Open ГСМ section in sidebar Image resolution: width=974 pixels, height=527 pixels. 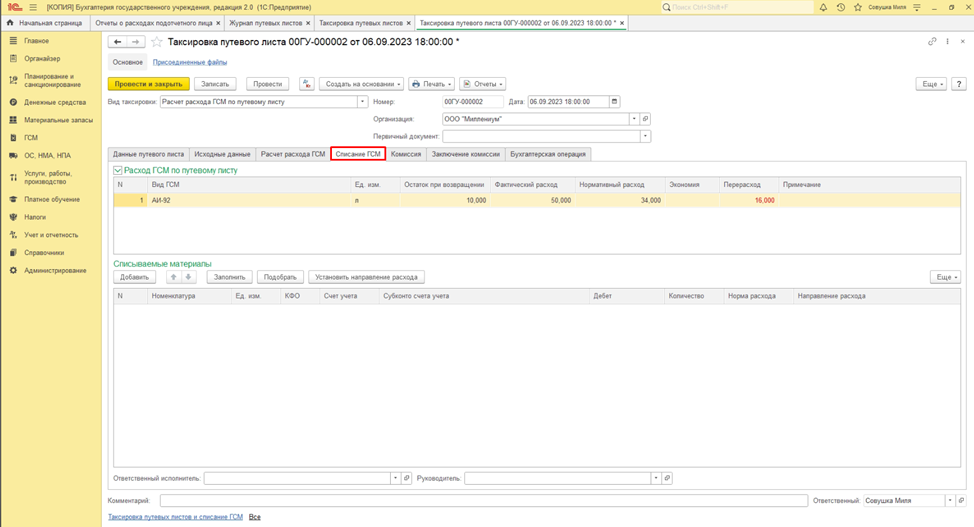coord(31,138)
